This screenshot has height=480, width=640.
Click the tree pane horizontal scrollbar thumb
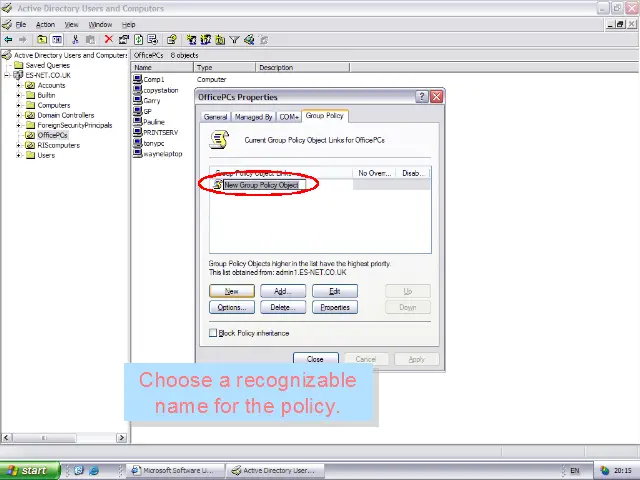coord(44,438)
